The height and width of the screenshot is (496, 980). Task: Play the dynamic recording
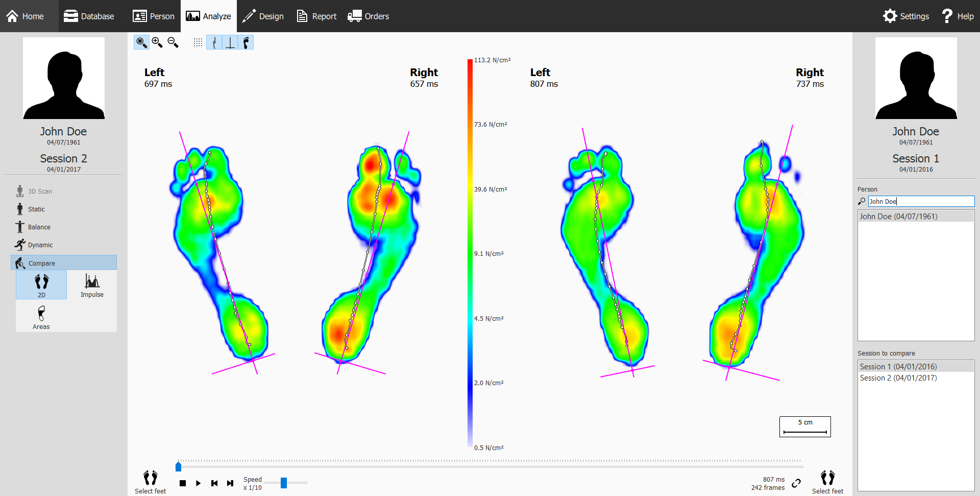pos(198,483)
